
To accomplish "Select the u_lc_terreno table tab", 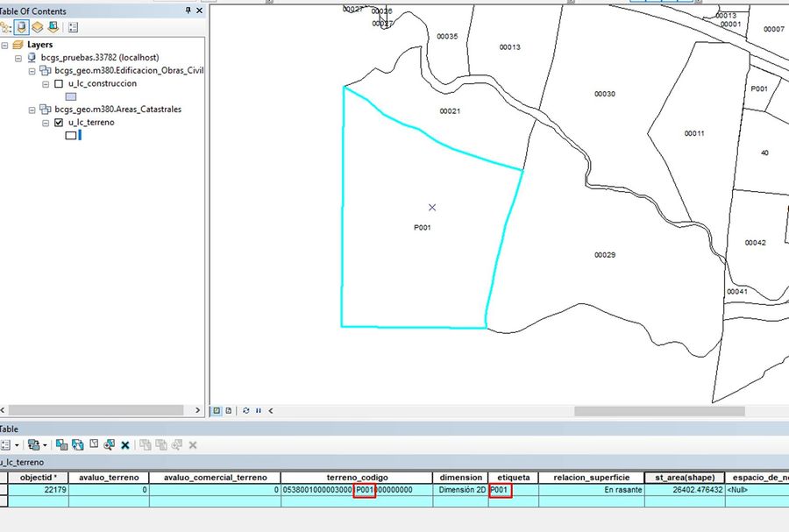I will click(22, 462).
